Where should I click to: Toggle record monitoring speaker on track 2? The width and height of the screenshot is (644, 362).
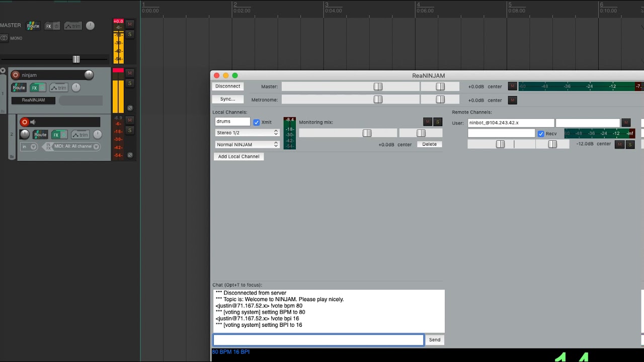tap(33, 122)
